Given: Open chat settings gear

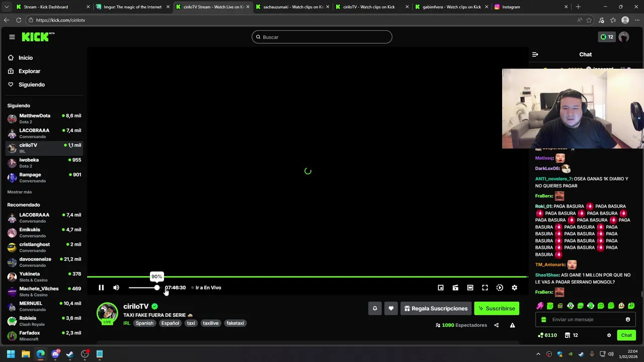Looking at the screenshot, I should (609, 335).
